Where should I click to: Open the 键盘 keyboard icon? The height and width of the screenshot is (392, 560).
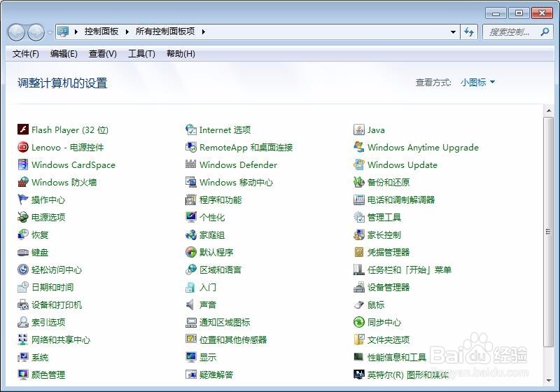point(23,252)
